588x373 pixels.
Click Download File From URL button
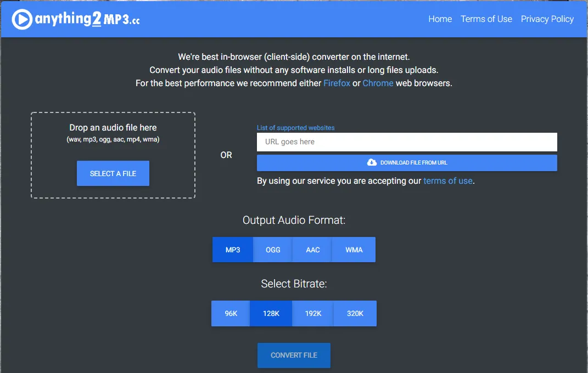tap(407, 163)
